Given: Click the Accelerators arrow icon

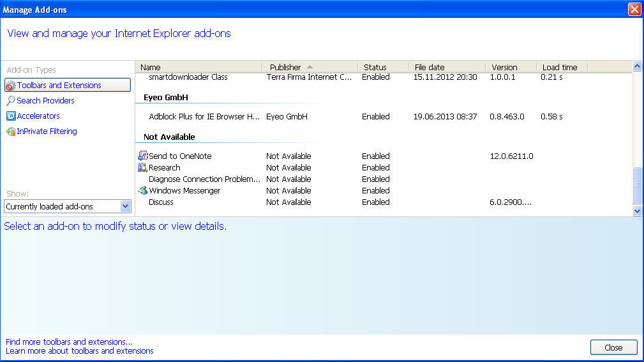Looking at the screenshot, I should pyautogui.click(x=11, y=116).
